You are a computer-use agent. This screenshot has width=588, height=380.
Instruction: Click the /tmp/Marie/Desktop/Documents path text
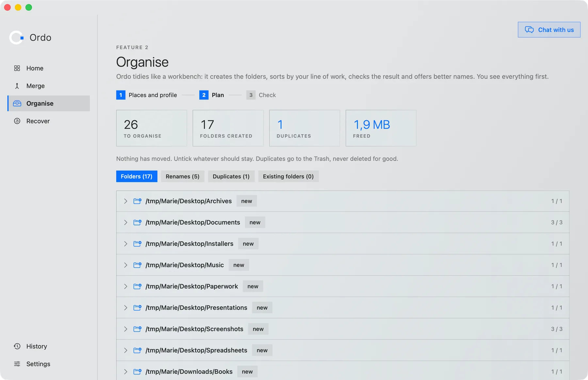193,222
